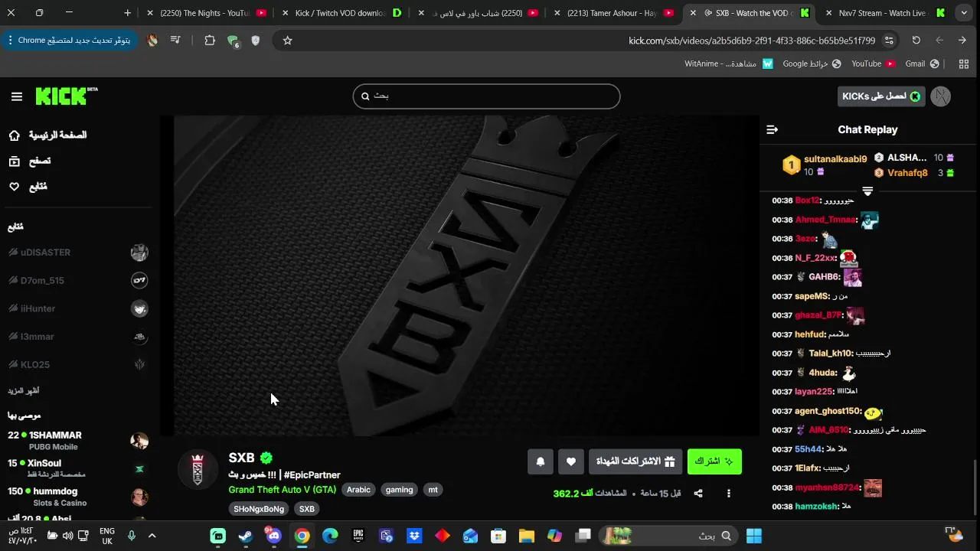Click the Subscribe green button

[714, 461]
